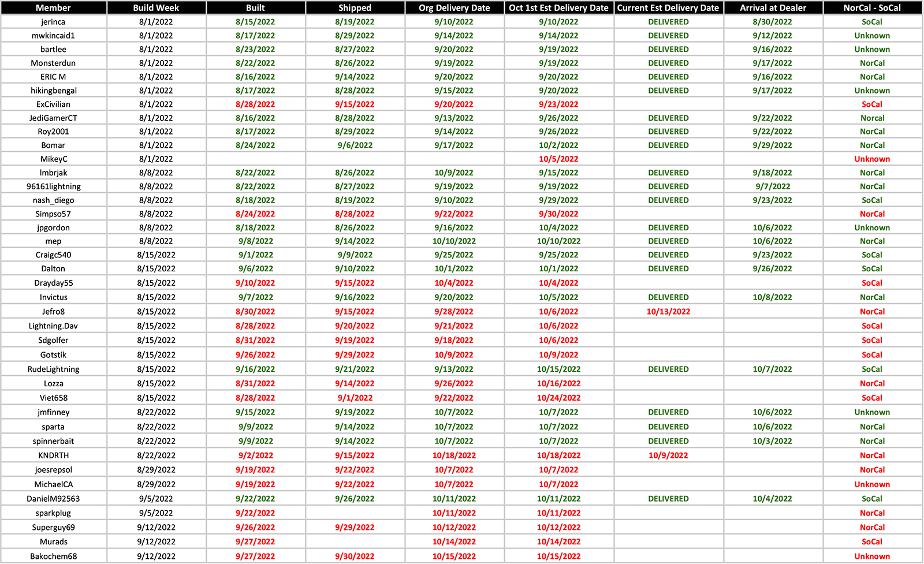924x564 pixels.
Task: Select member cell Superguy69
Action: 54,528
